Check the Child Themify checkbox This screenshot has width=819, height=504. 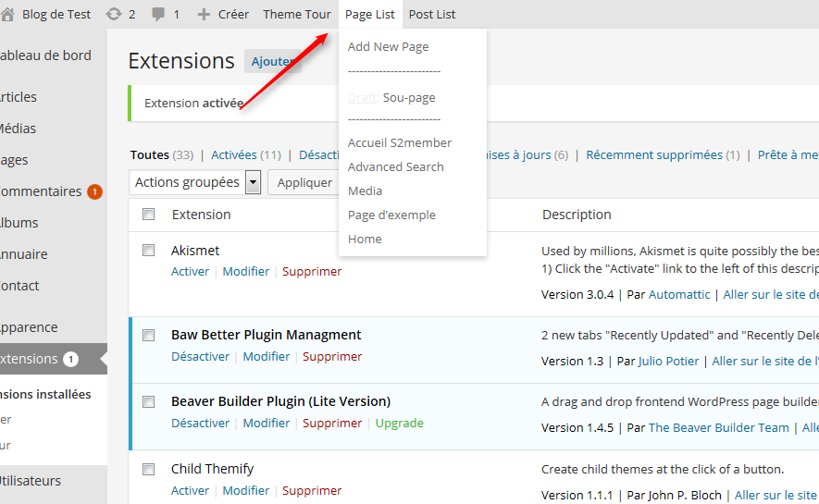(149, 469)
